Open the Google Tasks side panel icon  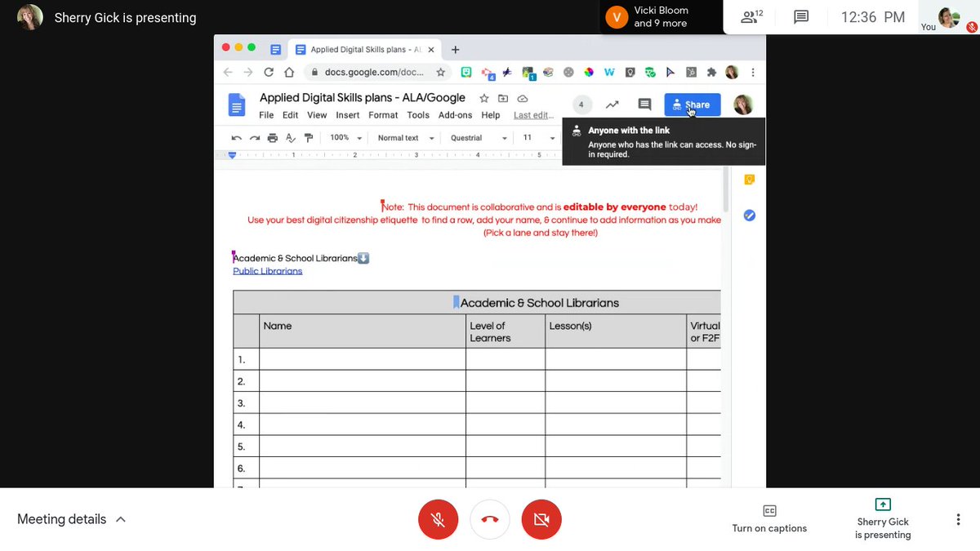coord(749,216)
